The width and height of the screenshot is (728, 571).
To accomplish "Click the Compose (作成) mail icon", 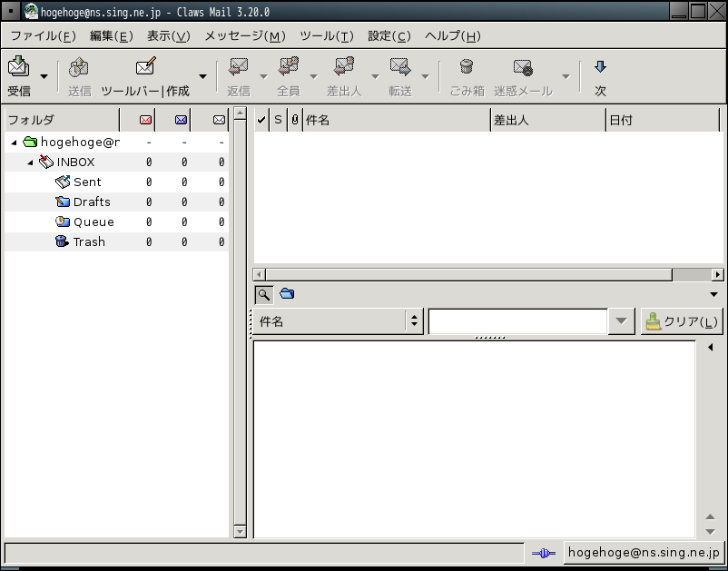I will coord(145,67).
